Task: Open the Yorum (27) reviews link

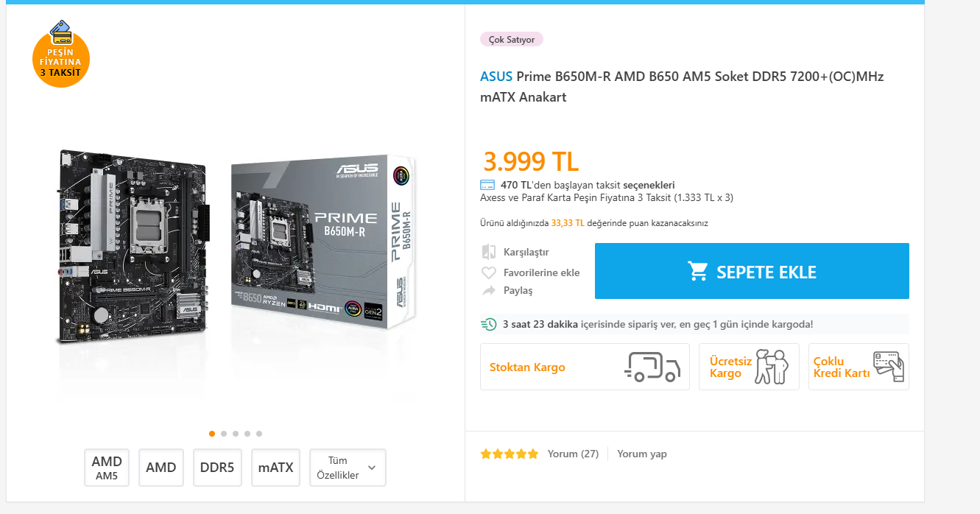Action: coord(573,454)
